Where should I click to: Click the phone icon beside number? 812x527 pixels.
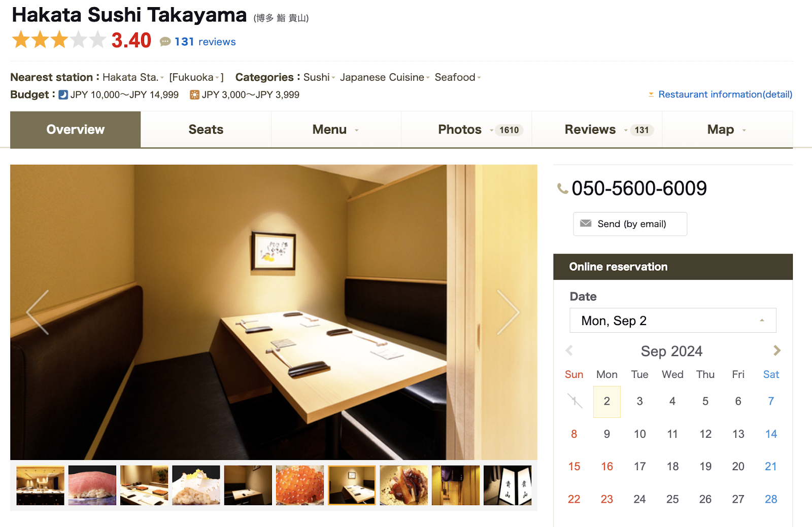click(562, 189)
